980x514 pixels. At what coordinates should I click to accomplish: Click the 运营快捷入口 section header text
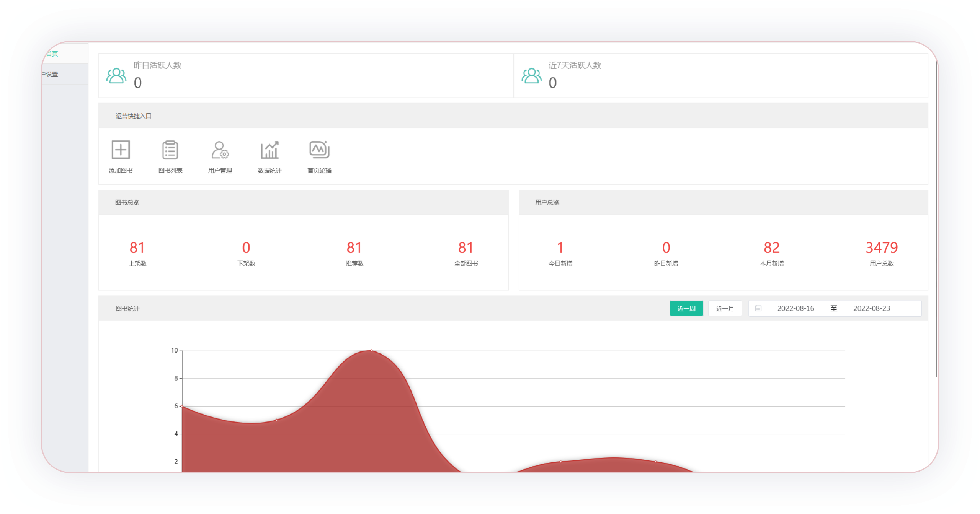(x=134, y=116)
